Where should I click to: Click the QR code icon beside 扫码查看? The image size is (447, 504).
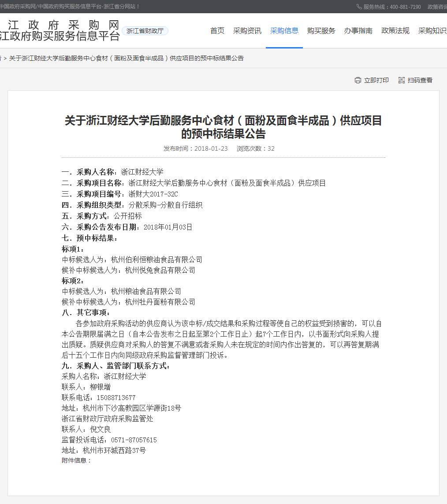point(401,80)
